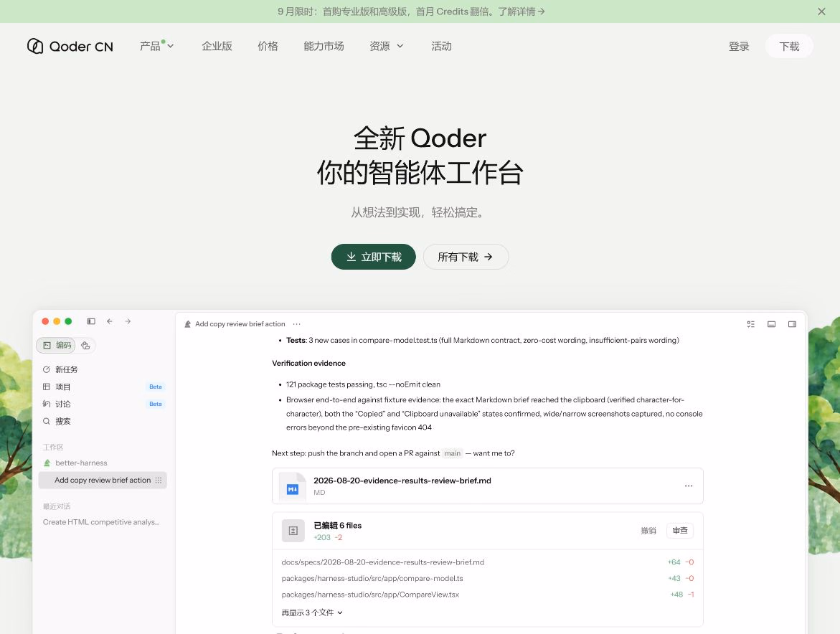Screen dimensions: 840x634
Task: Click the Qoder CN logo
Action: pyautogui.click(x=70, y=46)
